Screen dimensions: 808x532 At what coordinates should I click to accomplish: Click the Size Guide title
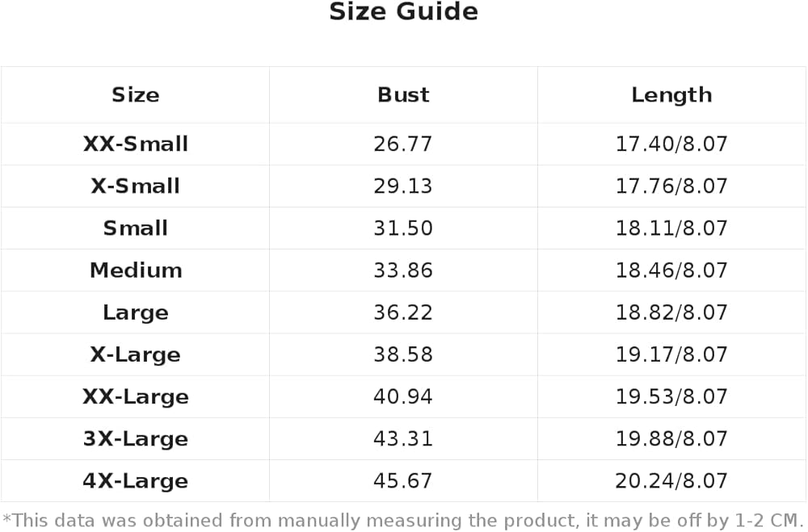(403, 11)
